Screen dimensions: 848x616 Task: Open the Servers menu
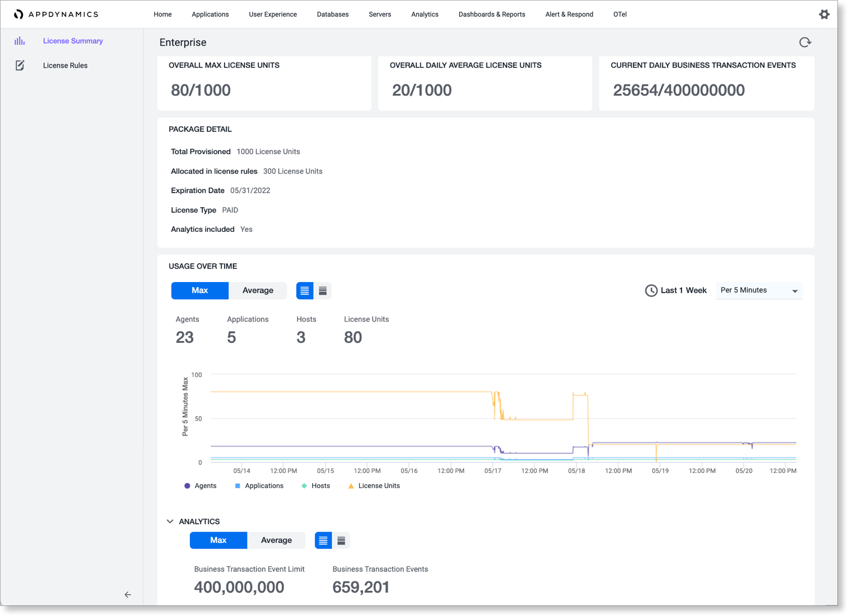tap(380, 15)
